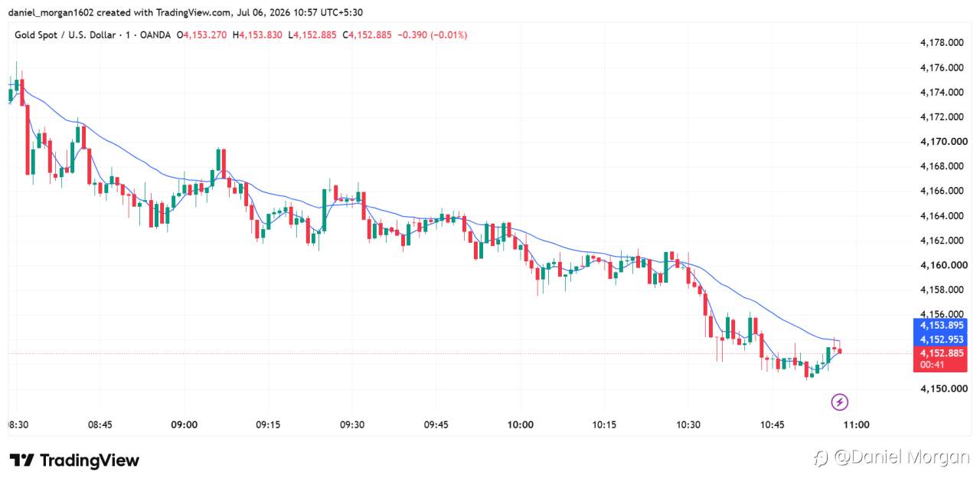Click the 11:00 time axis label
Image resolution: width=980 pixels, height=485 pixels.
tap(856, 424)
